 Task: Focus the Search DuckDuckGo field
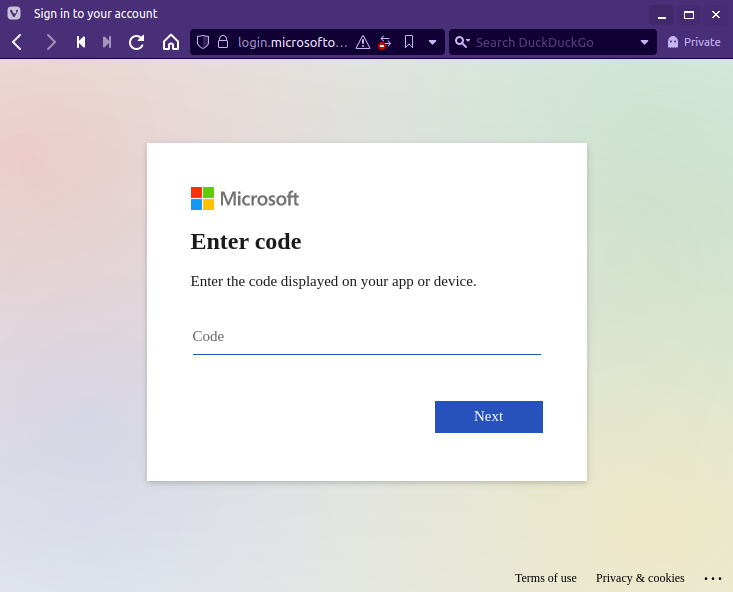554,43
